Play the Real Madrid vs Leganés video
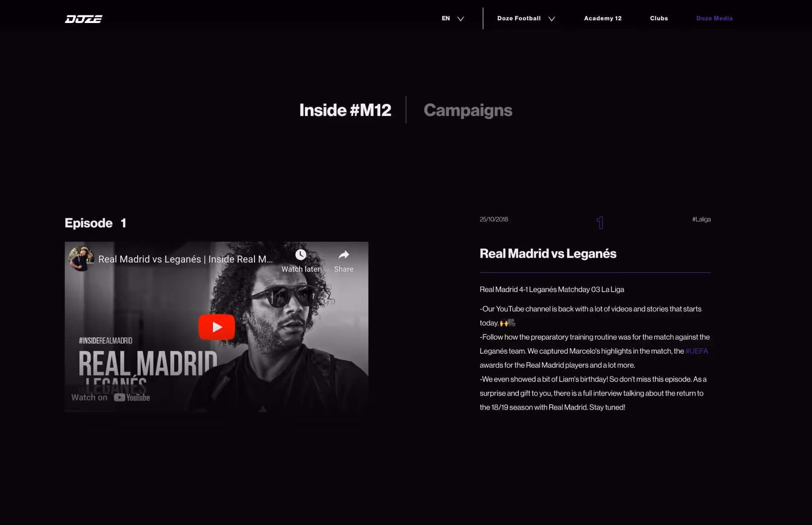Screen dimensions: 812x525 217,327
